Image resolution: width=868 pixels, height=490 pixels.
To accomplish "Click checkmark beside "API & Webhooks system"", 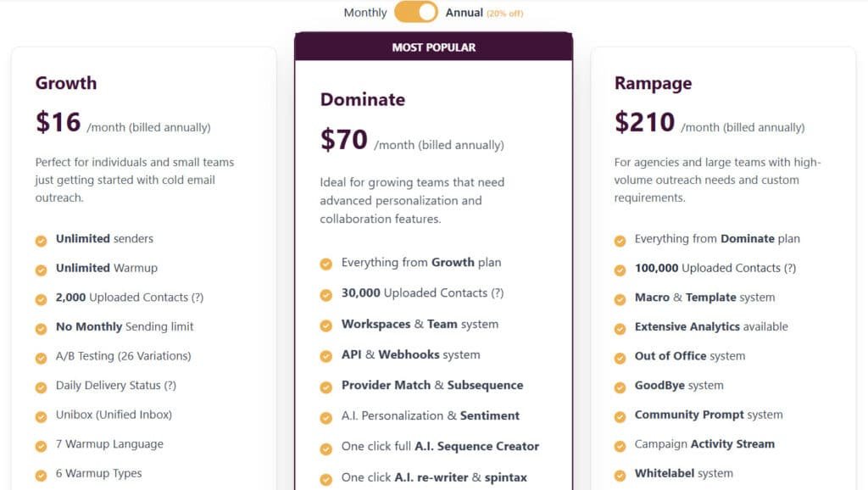I will (x=325, y=355).
